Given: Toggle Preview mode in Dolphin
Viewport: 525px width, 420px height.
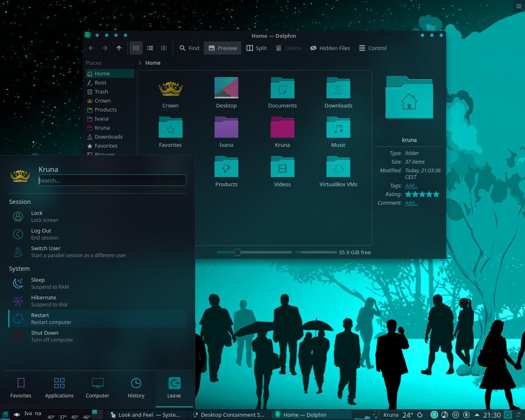Looking at the screenshot, I should pos(222,48).
